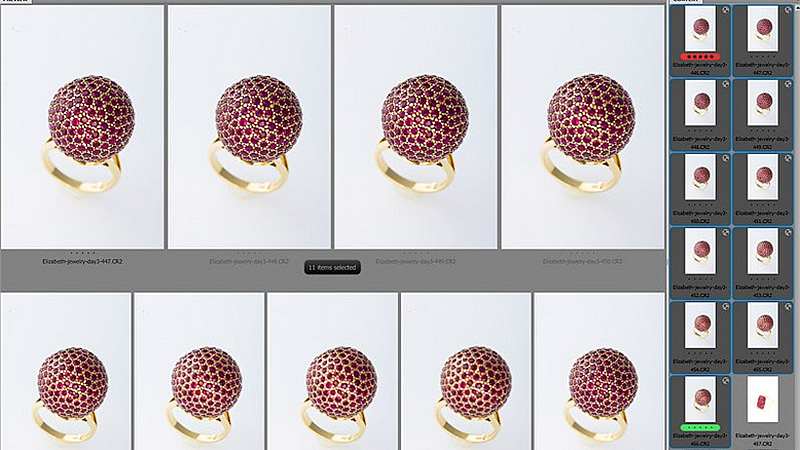Select the 447.CR2 thumbnail in Content panel
This screenshot has width=800, height=450.
coord(762,29)
